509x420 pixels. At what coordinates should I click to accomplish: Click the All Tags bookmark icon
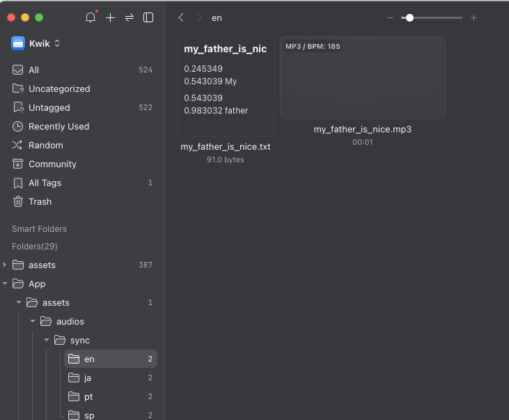pyautogui.click(x=18, y=183)
